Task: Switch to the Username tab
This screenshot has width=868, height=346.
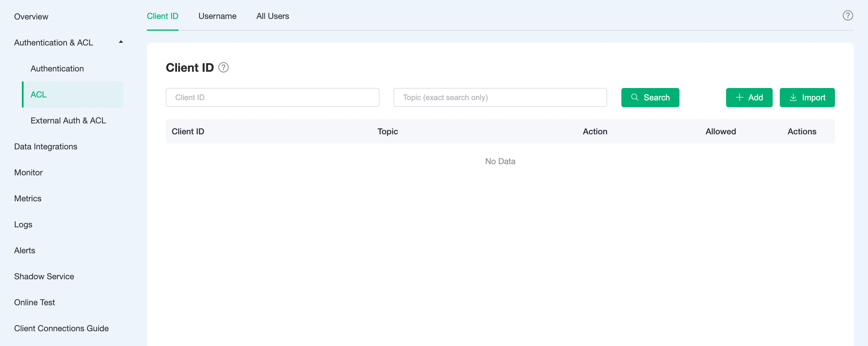Action: 217,16
